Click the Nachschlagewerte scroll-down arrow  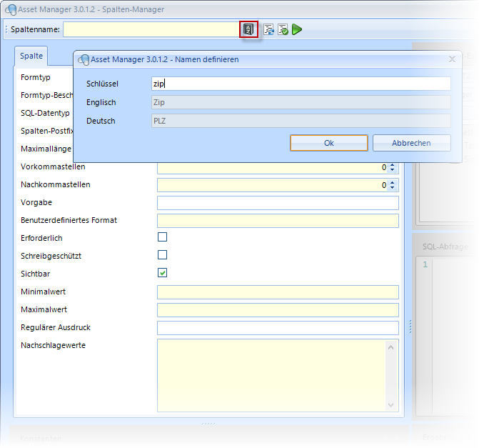coord(390,405)
